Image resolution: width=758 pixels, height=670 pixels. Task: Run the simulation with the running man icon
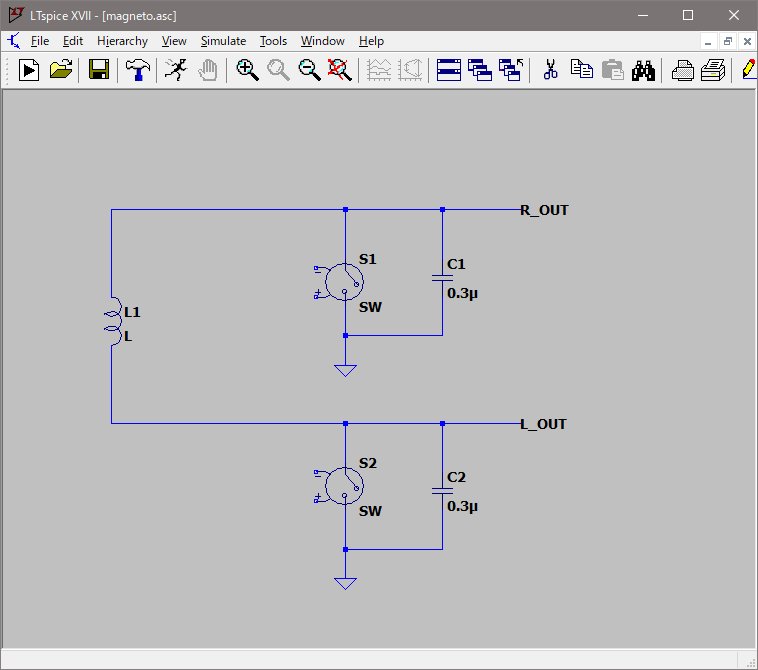click(x=175, y=70)
